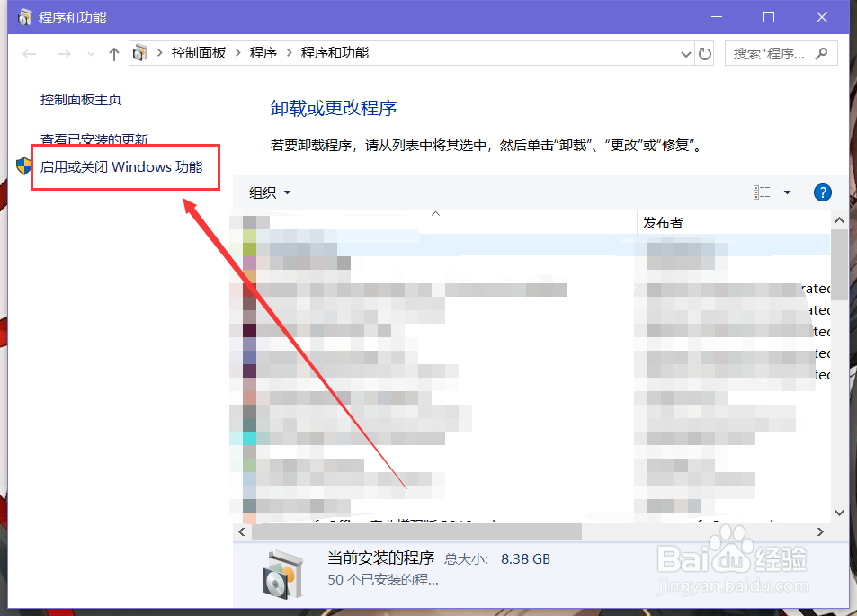The height and width of the screenshot is (616, 857).
Task: Switch layout using the details view icon
Action: [761, 192]
